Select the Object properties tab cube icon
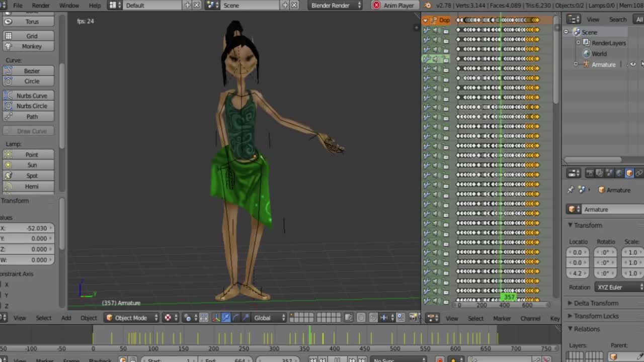Viewport: 644px width, 362px height. (x=629, y=173)
